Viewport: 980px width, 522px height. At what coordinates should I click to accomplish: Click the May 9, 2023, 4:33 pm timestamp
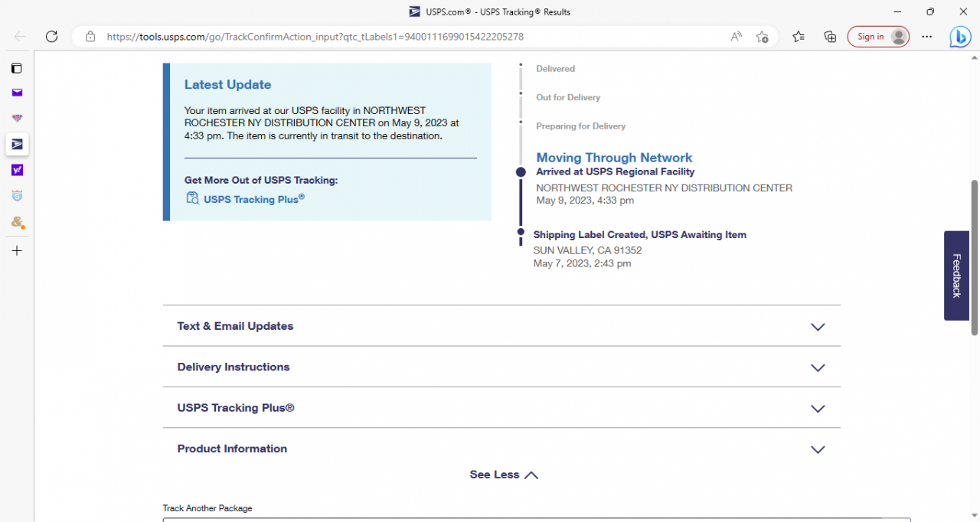[x=585, y=201]
